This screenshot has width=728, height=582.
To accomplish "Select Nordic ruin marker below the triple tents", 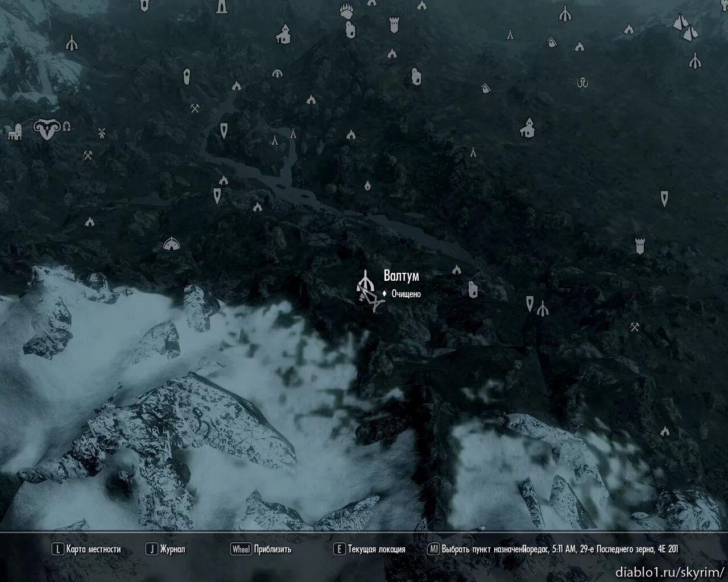I will tap(694, 60).
